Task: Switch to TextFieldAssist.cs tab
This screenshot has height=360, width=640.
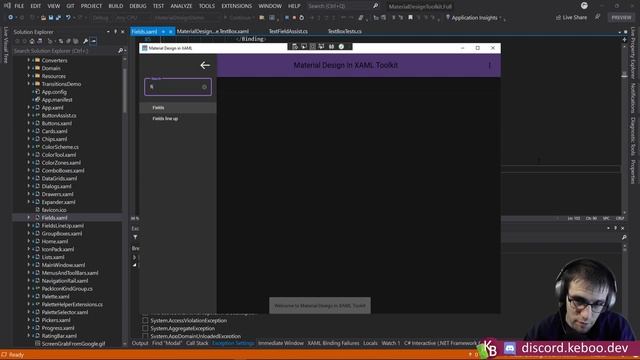Action: coord(288,31)
